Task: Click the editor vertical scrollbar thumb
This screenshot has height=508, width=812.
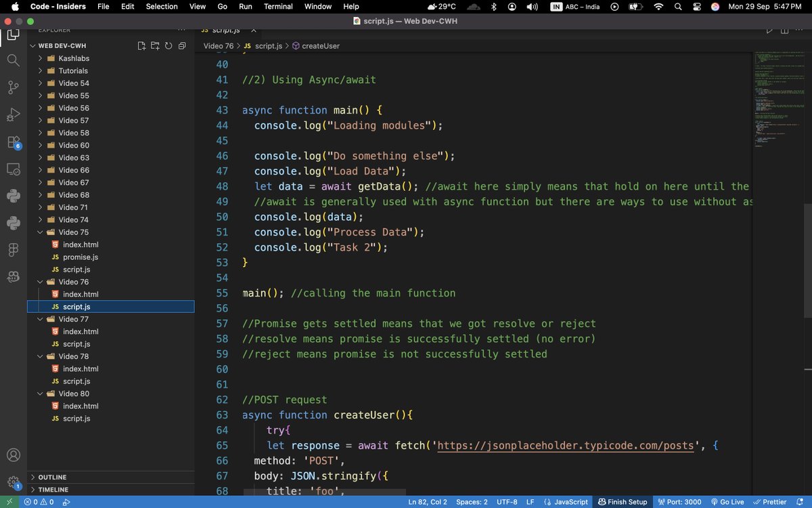Action: pos(807,260)
